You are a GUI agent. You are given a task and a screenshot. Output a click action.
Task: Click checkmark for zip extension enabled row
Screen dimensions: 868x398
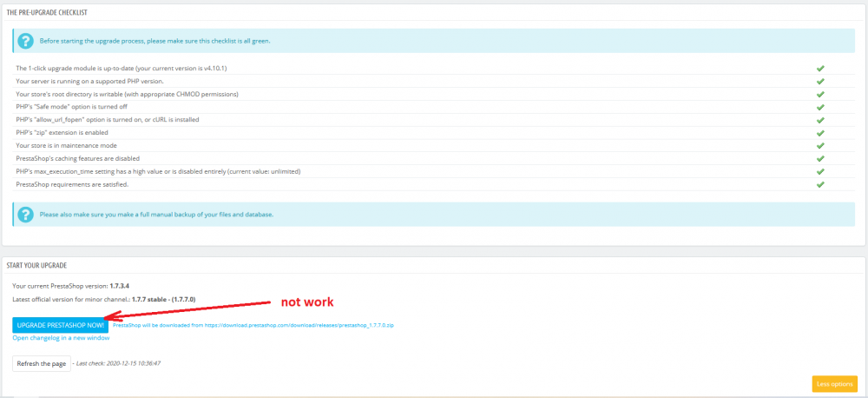coord(820,133)
